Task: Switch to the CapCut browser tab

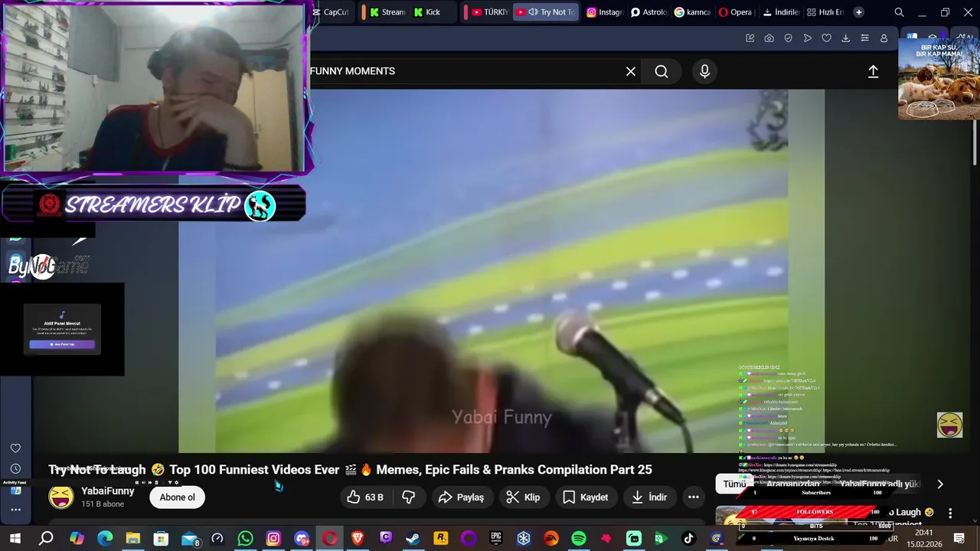Action: pyautogui.click(x=331, y=12)
